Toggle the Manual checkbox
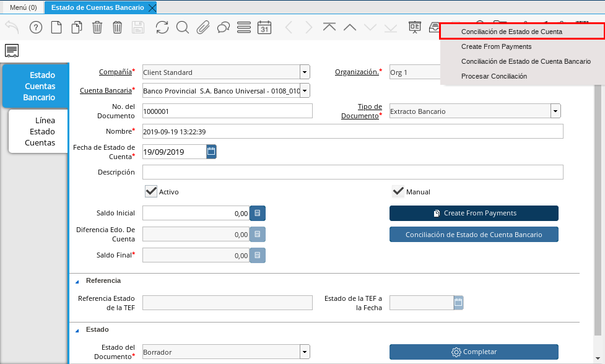This screenshot has width=605, height=364. (398, 191)
